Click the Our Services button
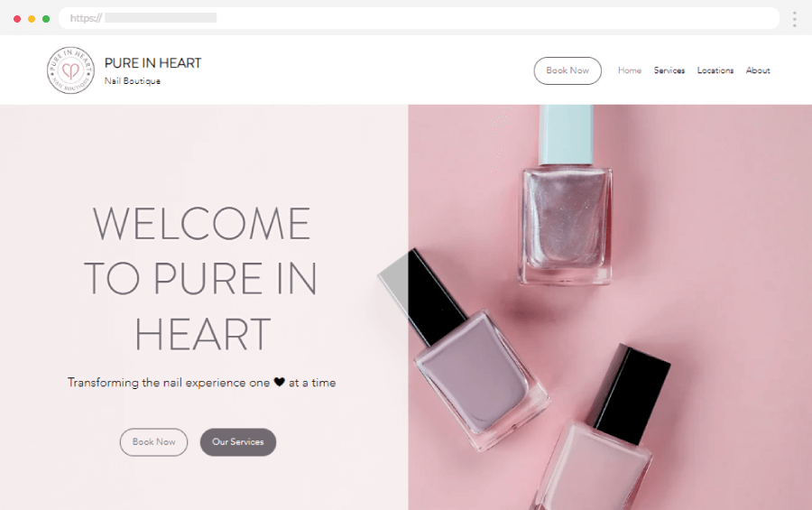 (238, 442)
